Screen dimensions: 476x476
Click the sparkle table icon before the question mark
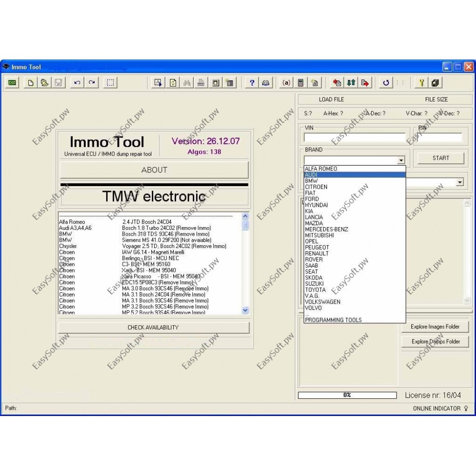coord(229,82)
